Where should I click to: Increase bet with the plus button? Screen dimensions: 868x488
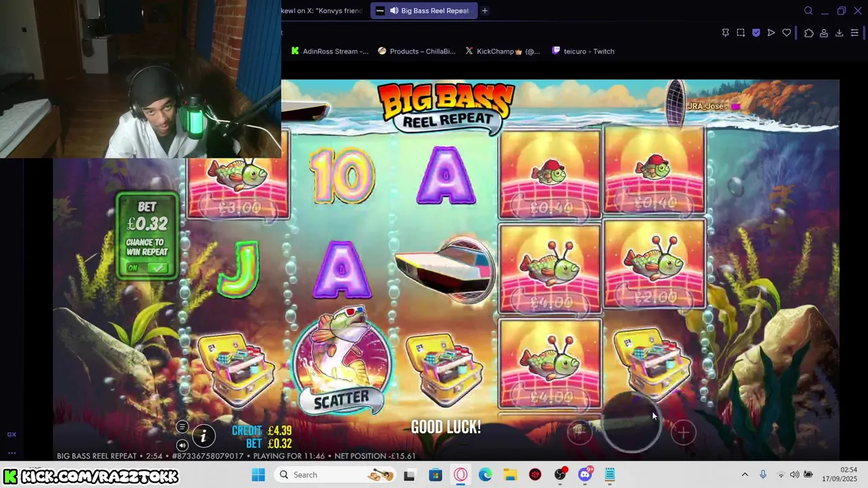click(683, 433)
